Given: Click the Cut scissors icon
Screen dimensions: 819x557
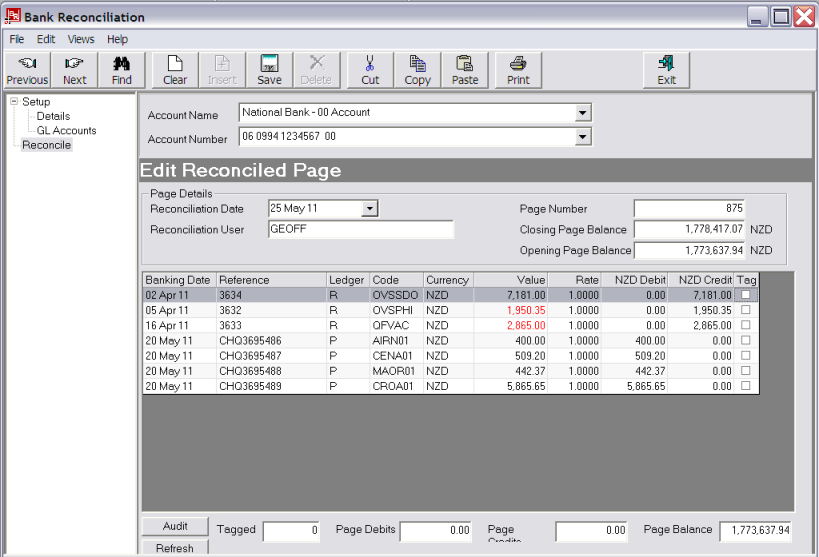Looking at the screenshot, I should tap(370, 70).
